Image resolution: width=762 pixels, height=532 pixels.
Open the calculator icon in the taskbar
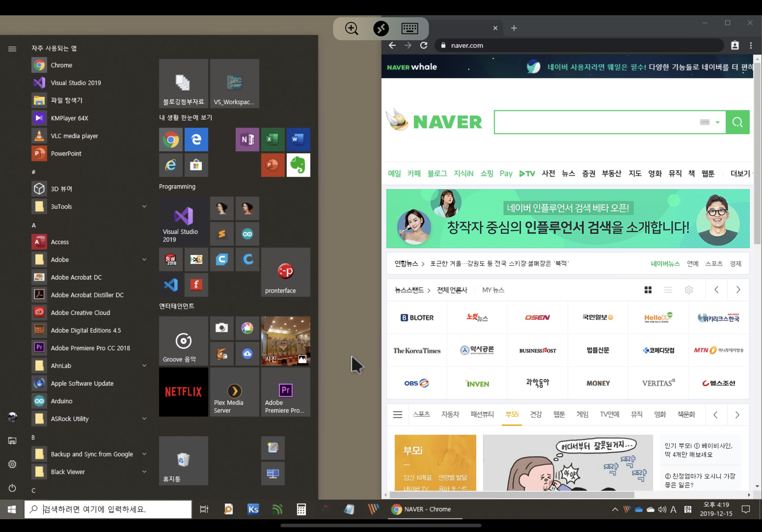(301, 509)
